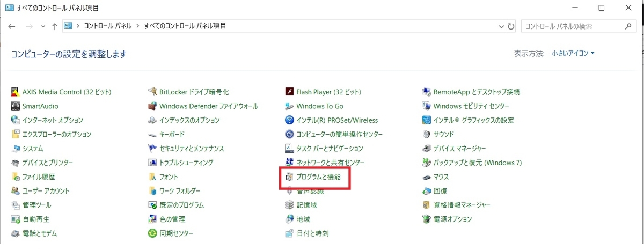Click the Forward navigation arrow
Screen dimensions: 644x250
[x=29, y=26]
